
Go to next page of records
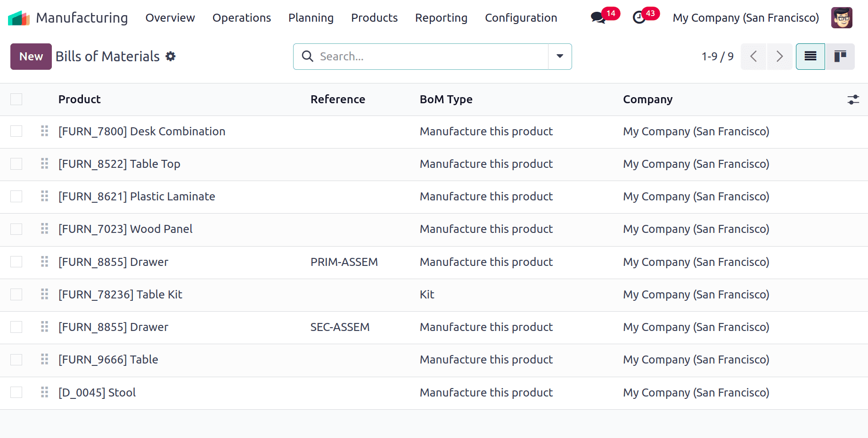click(780, 57)
